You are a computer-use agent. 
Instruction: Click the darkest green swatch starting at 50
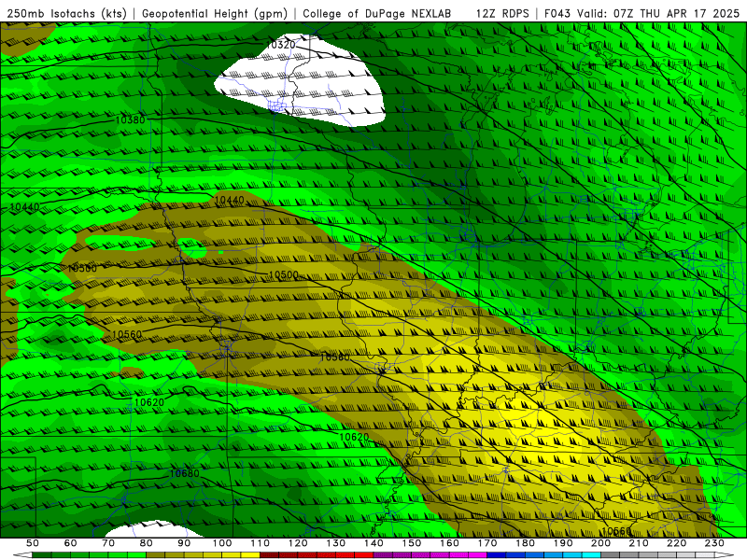pyautogui.click(x=42, y=555)
